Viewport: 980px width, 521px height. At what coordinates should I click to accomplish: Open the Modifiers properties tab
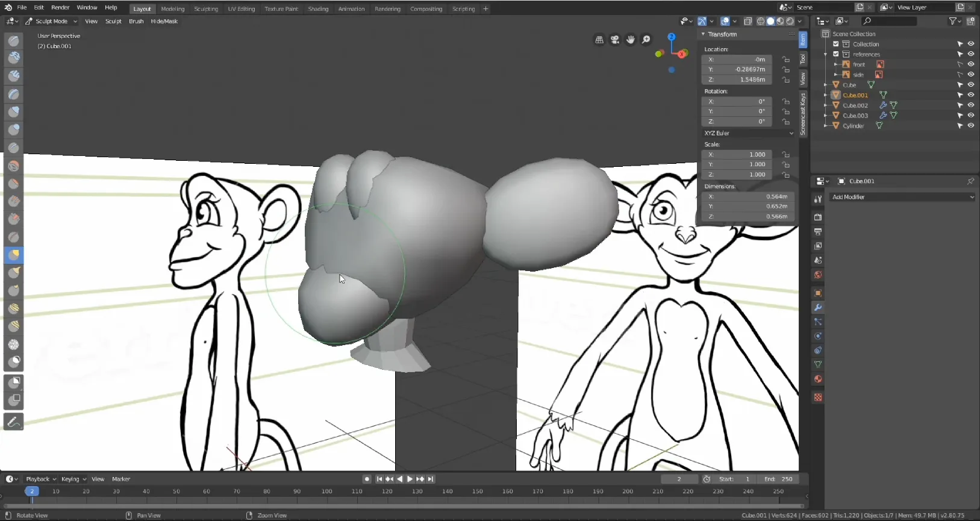click(818, 307)
